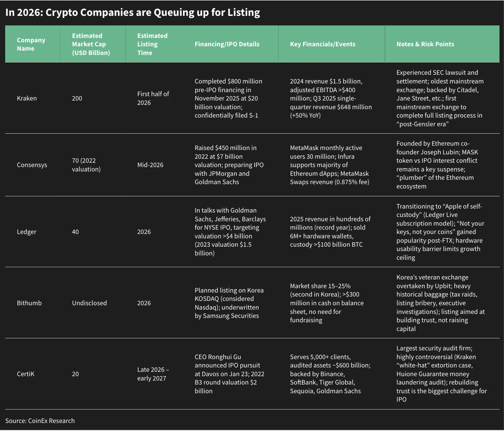Click Kraken's First half of 2026 cell

click(153, 98)
